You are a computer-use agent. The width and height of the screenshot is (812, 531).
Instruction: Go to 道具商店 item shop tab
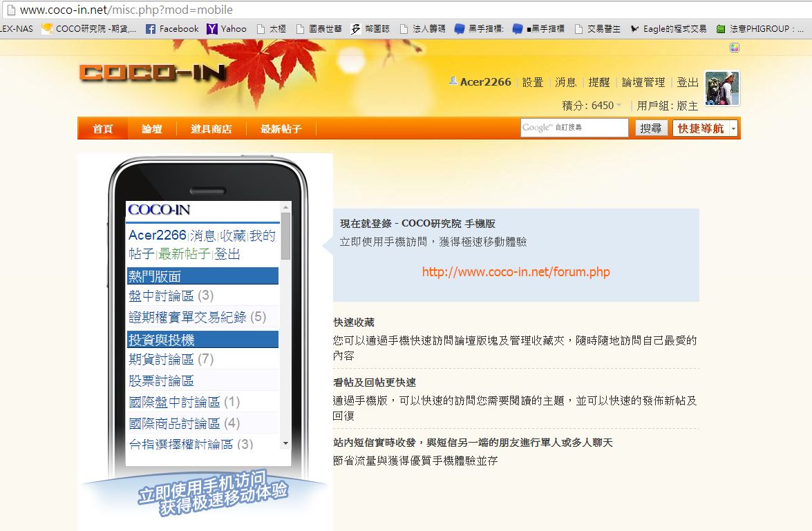(x=211, y=129)
